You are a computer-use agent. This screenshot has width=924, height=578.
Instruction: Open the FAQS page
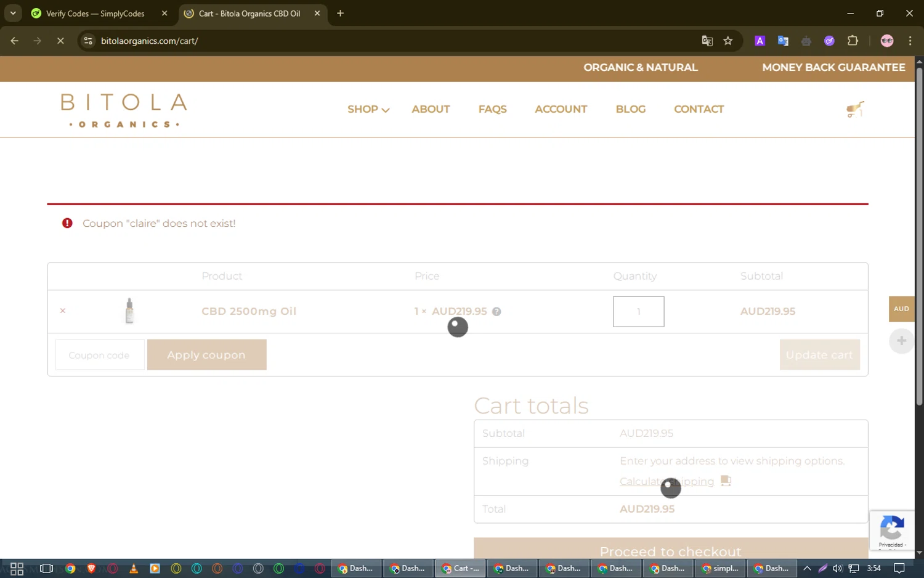click(492, 109)
